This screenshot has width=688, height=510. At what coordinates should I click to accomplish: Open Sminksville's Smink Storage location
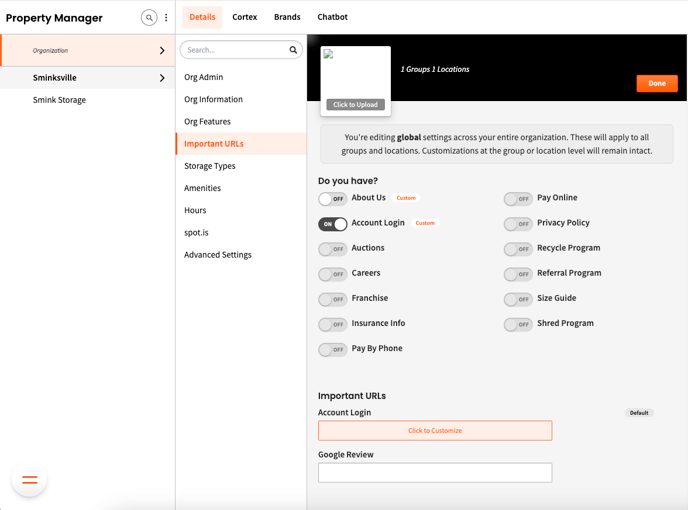click(60, 100)
